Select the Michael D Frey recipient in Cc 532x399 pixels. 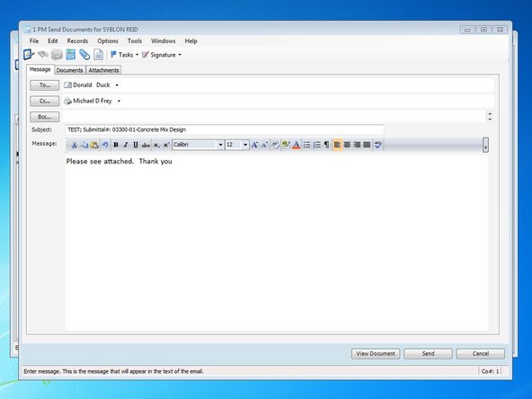93,102
